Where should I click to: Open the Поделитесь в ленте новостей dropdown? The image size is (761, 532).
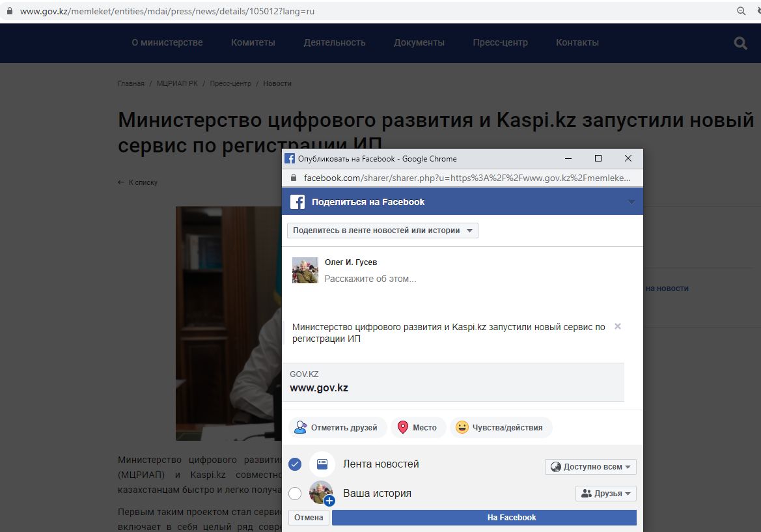tap(382, 231)
